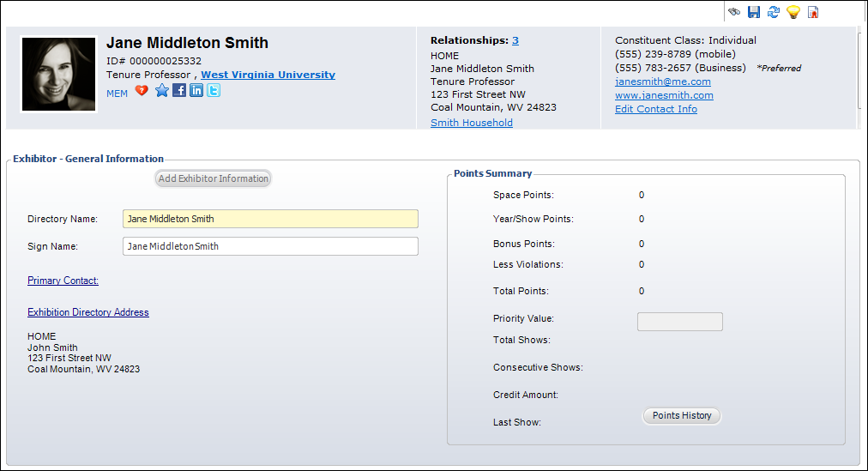The width and height of the screenshot is (868, 471).
Task: Open the Primary Contact link
Action: pos(63,281)
